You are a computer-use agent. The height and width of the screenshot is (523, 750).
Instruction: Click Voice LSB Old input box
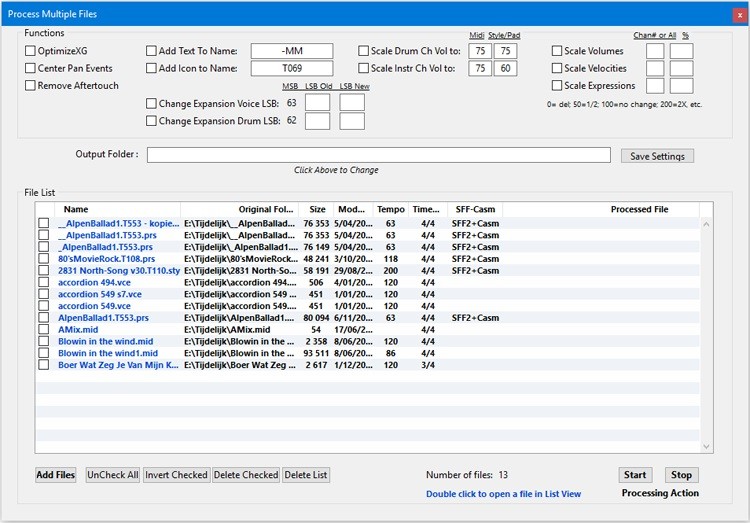pos(317,102)
